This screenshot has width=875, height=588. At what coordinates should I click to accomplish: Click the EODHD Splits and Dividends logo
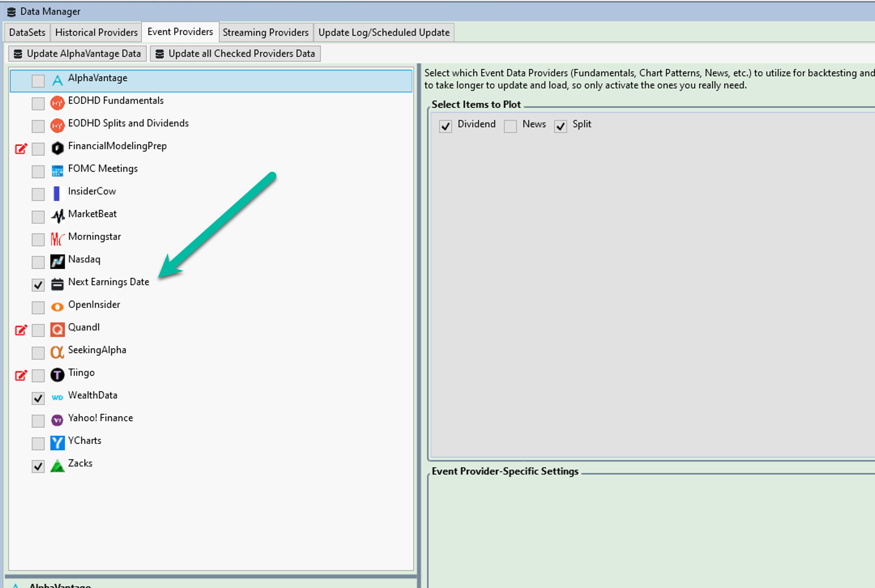pos(58,126)
